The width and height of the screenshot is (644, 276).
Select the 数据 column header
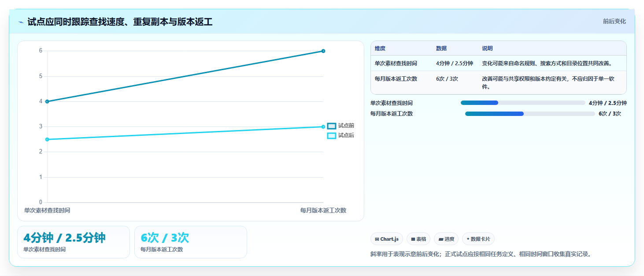pos(441,48)
